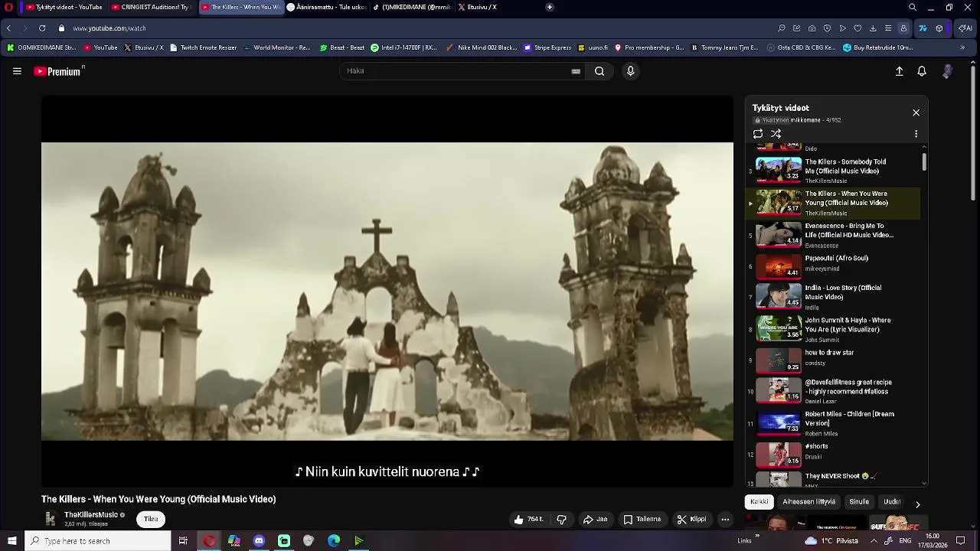The width and height of the screenshot is (980, 551).
Task: Open Microsoft Edge from taskbar
Action: coord(334,541)
